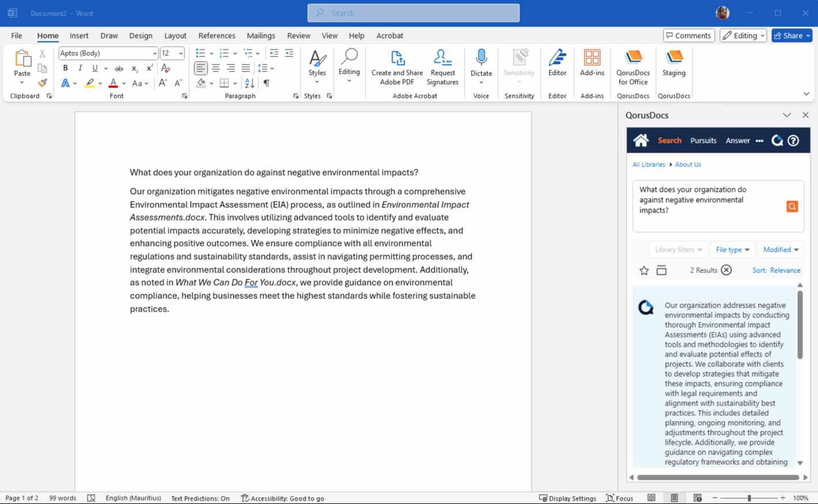Toggle Bold formatting

65,68
